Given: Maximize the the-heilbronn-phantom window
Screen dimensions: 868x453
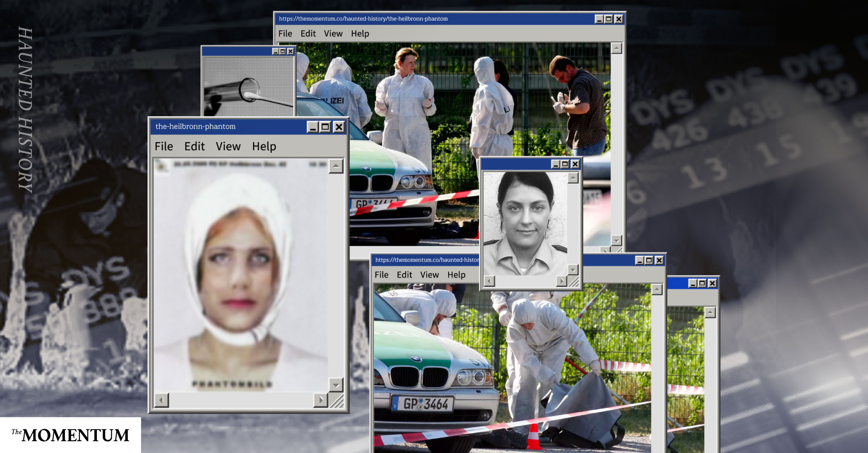Looking at the screenshot, I should click(325, 127).
